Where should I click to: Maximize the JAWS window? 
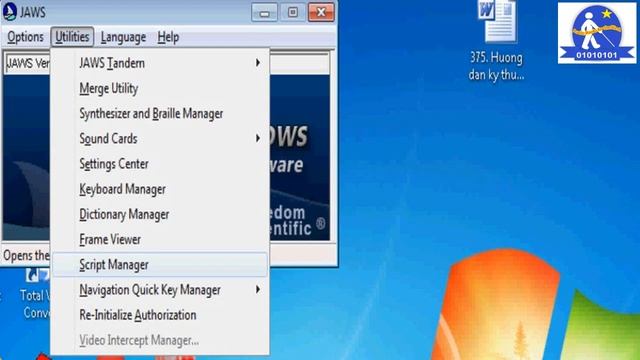click(293, 12)
